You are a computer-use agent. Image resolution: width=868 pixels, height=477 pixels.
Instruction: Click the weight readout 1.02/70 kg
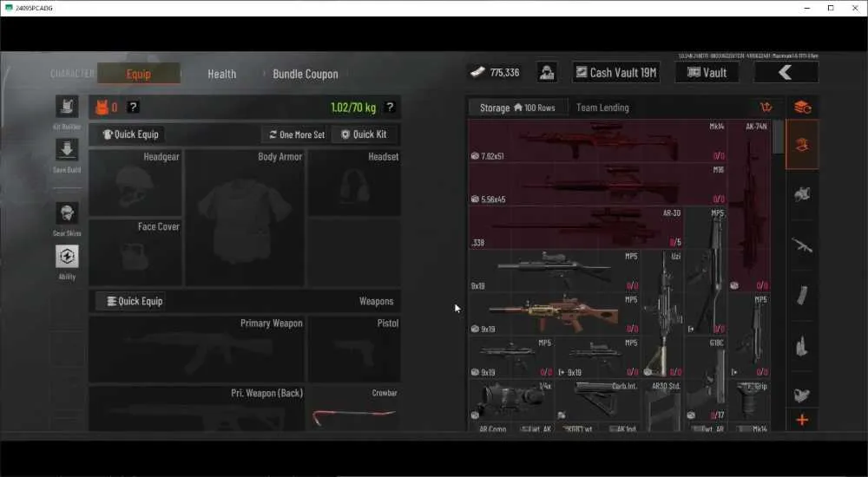click(x=353, y=108)
